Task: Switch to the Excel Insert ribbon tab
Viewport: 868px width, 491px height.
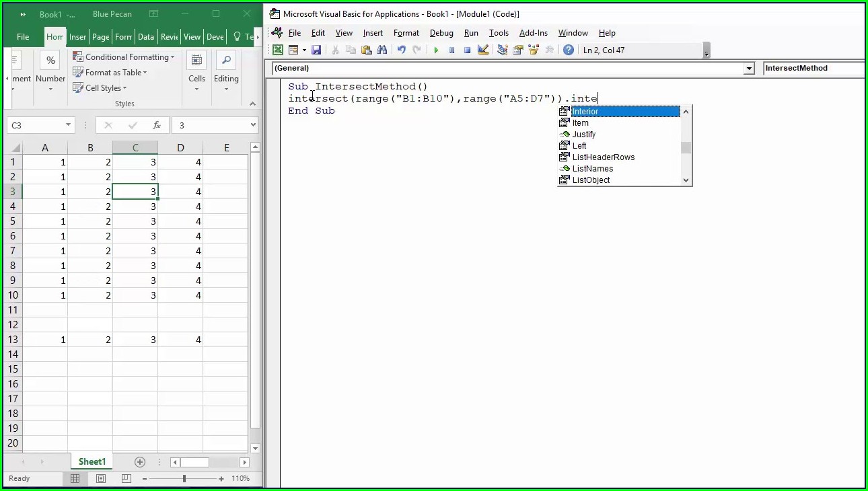Action: pyautogui.click(x=77, y=37)
